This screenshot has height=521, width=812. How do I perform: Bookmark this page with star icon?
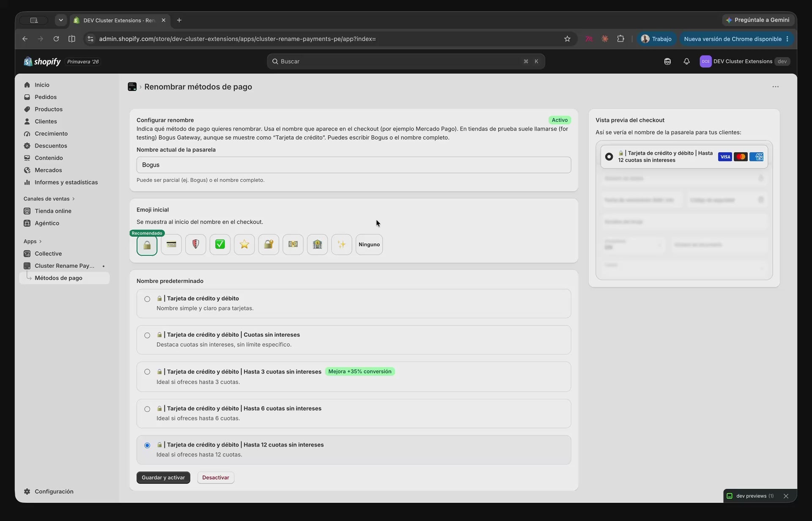(x=567, y=39)
